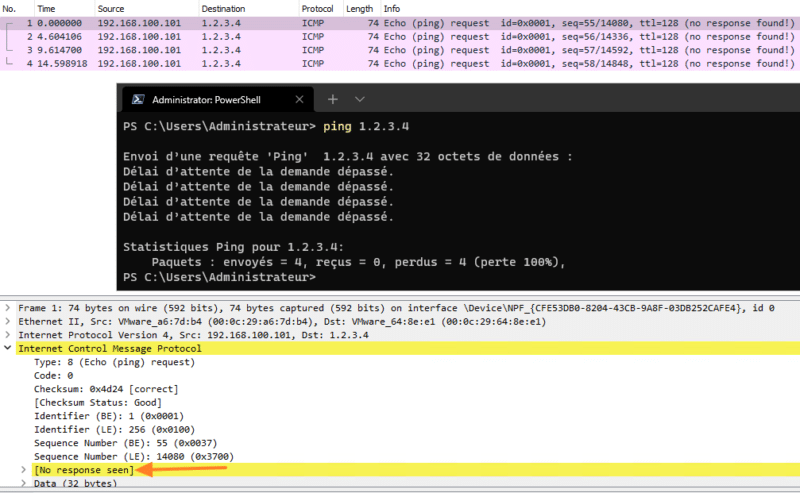
Task: Open a new terminal tab with plus button
Action: click(x=334, y=100)
